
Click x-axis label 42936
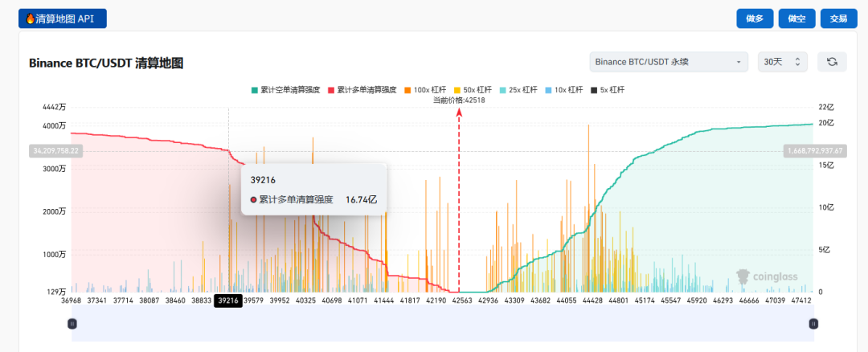click(x=489, y=301)
